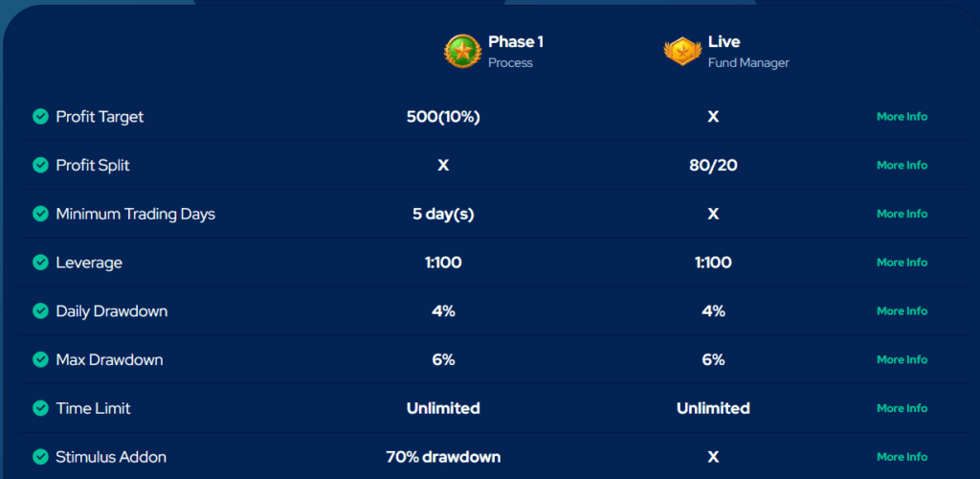The width and height of the screenshot is (980, 479).
Task: Select the Phase 1 Process column header
Action: (x=515, y=51)
